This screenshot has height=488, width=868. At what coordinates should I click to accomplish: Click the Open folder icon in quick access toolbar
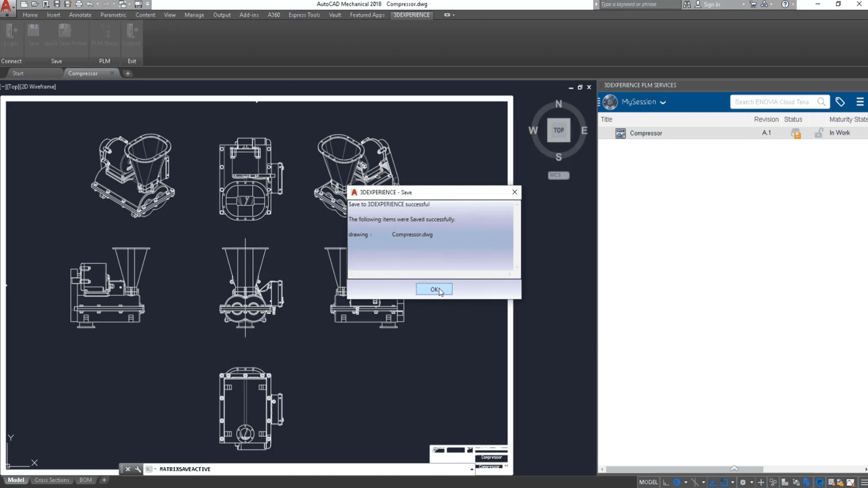point(35,4)
